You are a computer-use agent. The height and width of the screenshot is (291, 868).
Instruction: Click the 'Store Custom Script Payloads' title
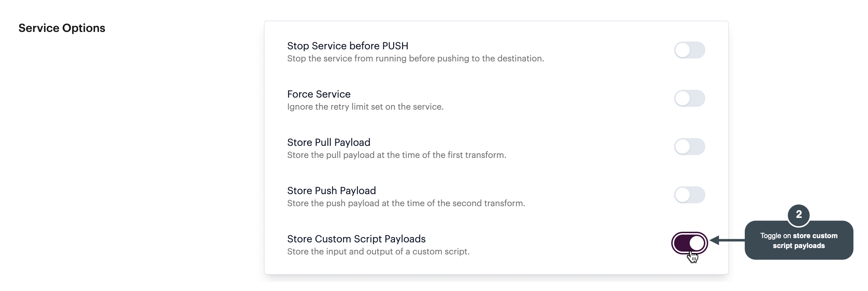click(356, 239)
